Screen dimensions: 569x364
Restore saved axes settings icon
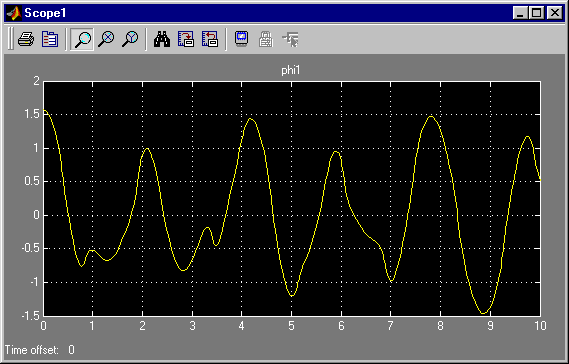(210, 39)
